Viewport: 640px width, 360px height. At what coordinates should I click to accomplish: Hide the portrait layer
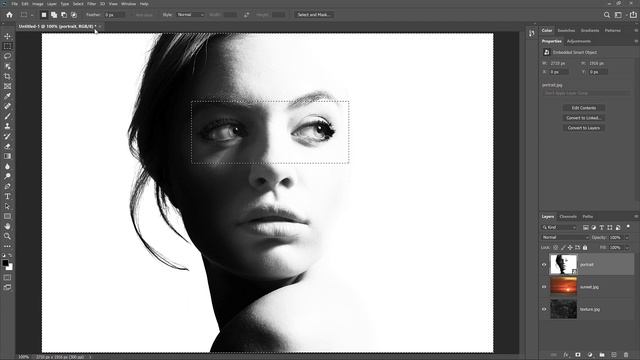tap(544, 264)
